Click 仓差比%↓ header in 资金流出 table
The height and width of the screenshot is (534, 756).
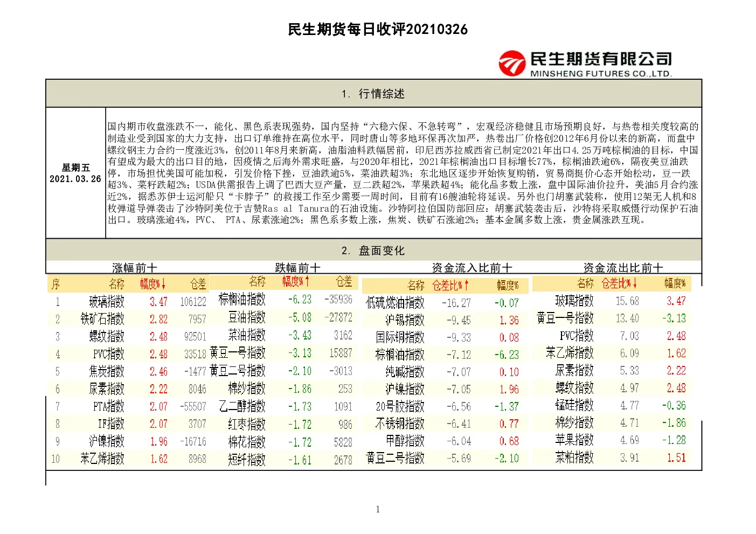point(620,283)
